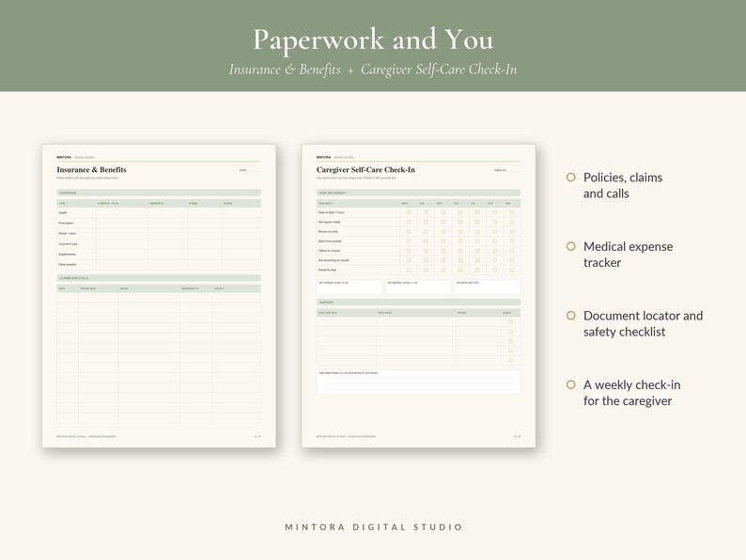Select 'Document locator and safety checklist' text
This screenshot has height=560, width=746.
[x=643, y=323]
